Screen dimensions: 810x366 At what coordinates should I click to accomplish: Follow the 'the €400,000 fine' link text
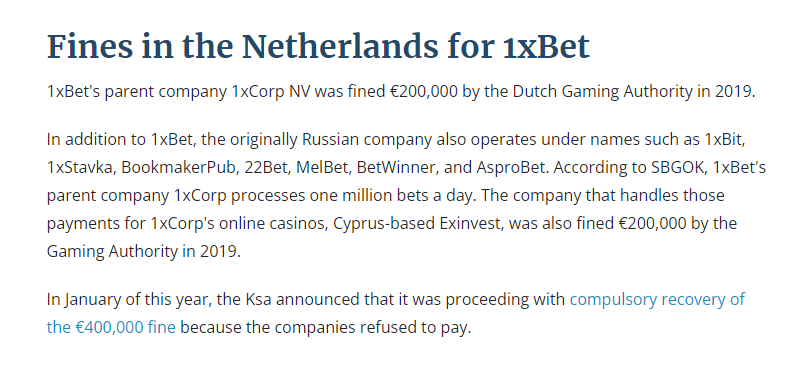pos(111,327)
